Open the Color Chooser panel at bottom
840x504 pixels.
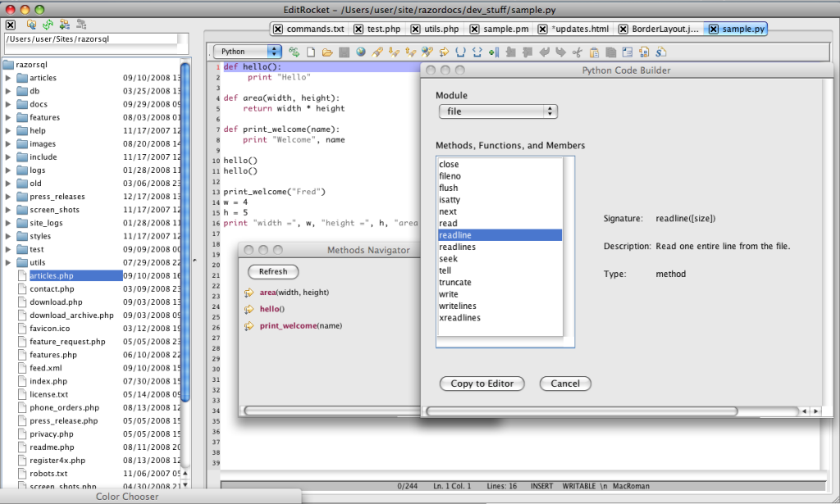(127, 497)
